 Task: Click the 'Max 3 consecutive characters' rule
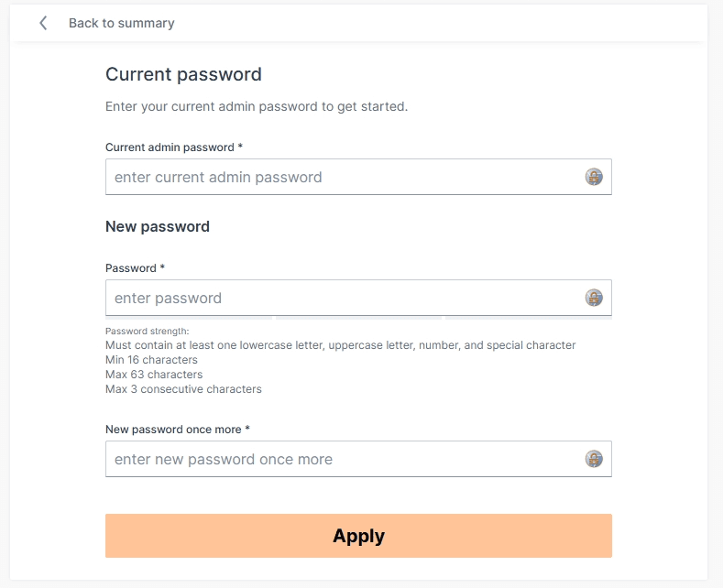click(x=183, y=389)
